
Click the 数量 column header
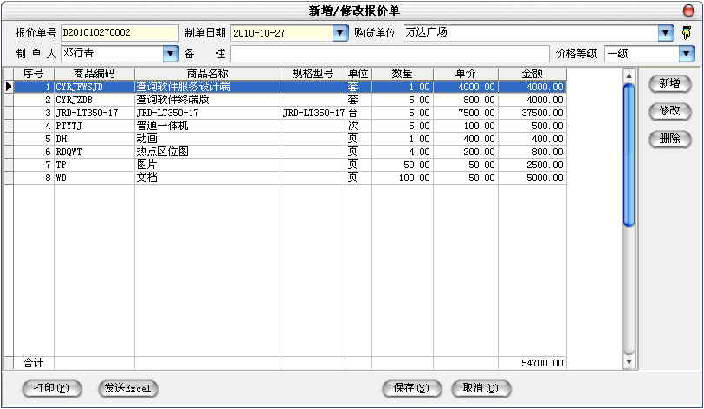(x=402, y=74)
